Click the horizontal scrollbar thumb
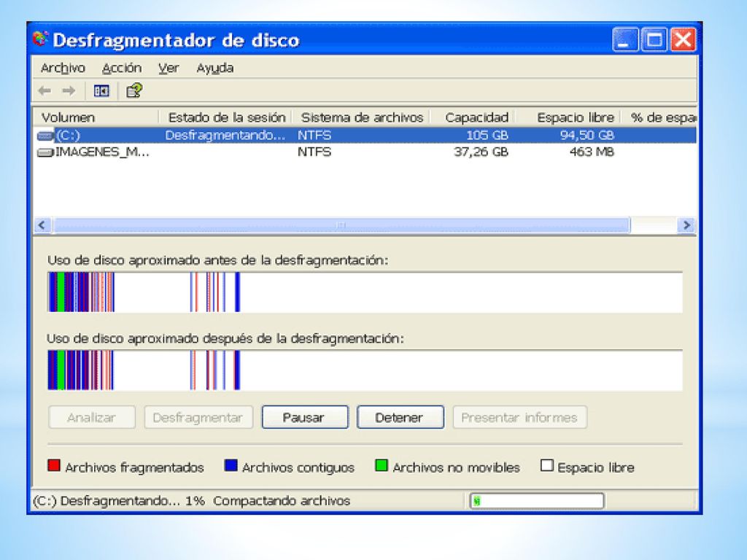 click(x=341, y=225)
